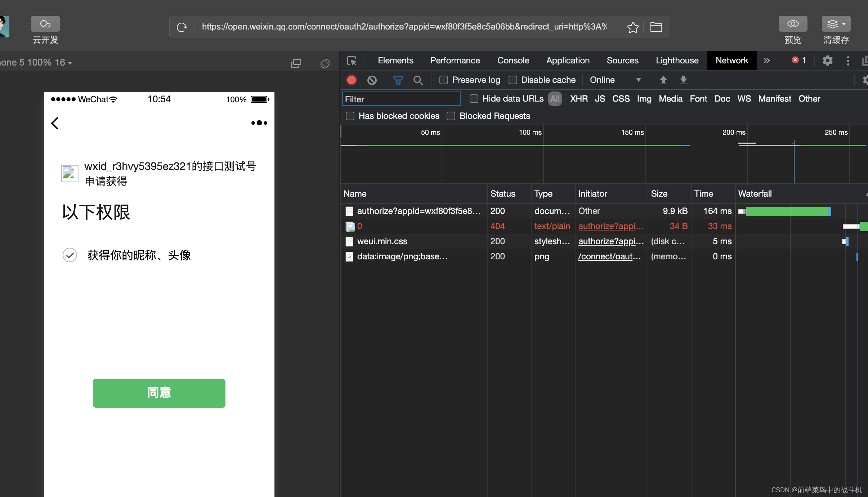Check the Has blocked cookies checkbox
Image resolution: width=868 pixels, height=497 pixels.
[350, 116]
